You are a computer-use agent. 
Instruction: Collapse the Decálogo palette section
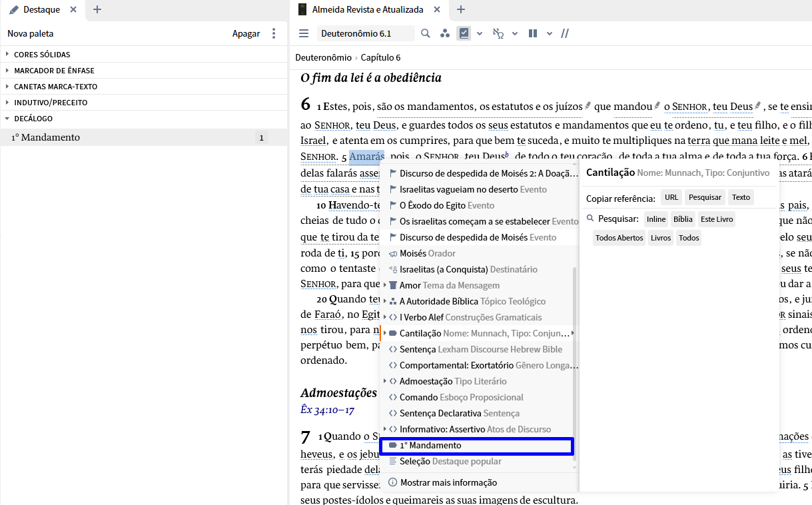tap(144, 119)
